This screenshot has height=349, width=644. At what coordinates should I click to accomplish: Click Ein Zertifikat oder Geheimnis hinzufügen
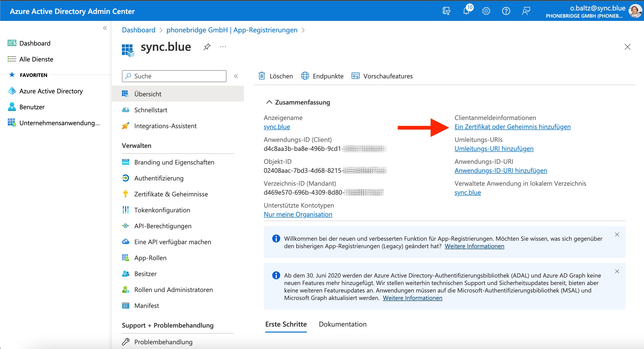click(512, 127)
